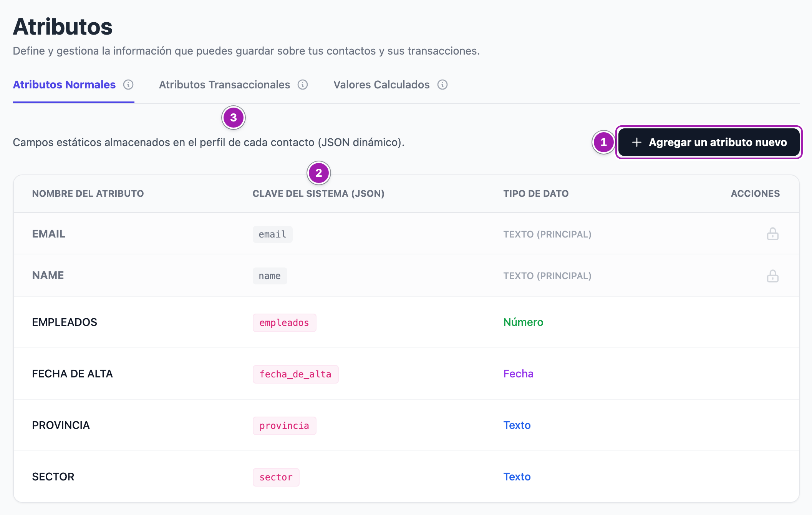The height and width of the screenshot is (515, 812).
Task: Click the 'empleados' system key badge
Action: 284,322
